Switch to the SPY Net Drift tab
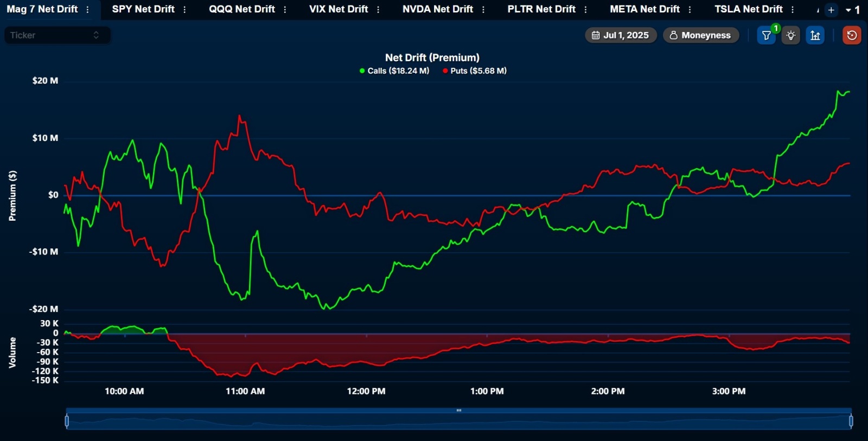Image resolution: width=868 pixels, height=441 pixels. coord(143,9)
